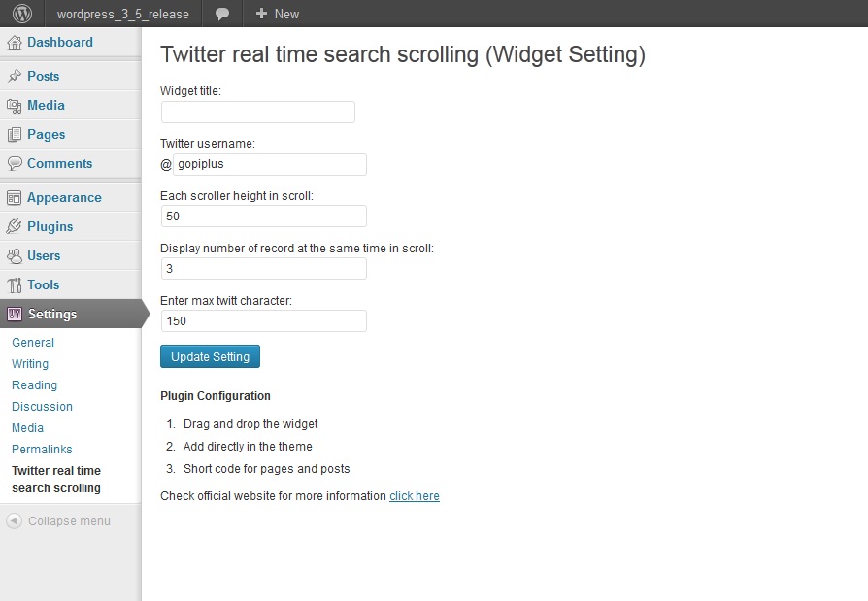The height and width of the screenshot is (601, 868).
Task: Click the Dashboard house icon
Action: (x=15, y=43)
